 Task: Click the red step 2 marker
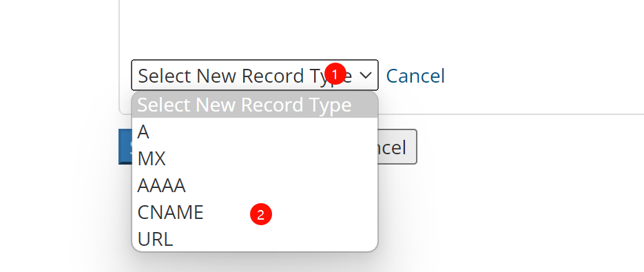click(x=261, y=214)
